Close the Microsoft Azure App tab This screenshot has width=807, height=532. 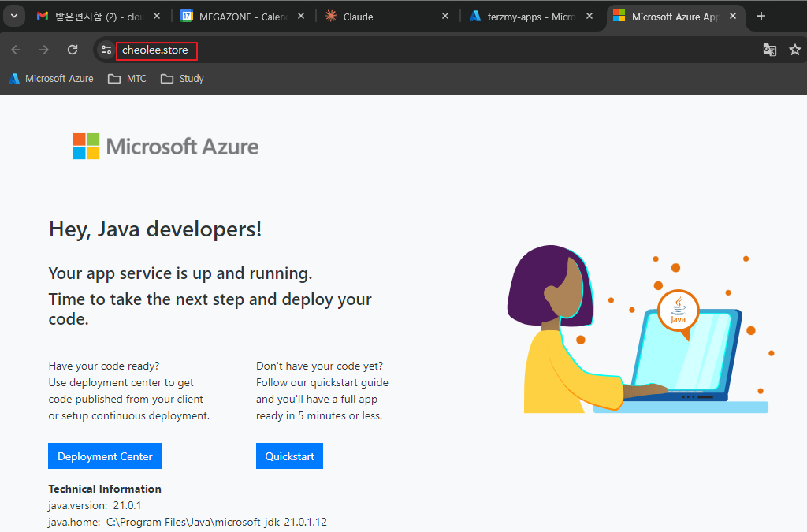coord(733,17)
